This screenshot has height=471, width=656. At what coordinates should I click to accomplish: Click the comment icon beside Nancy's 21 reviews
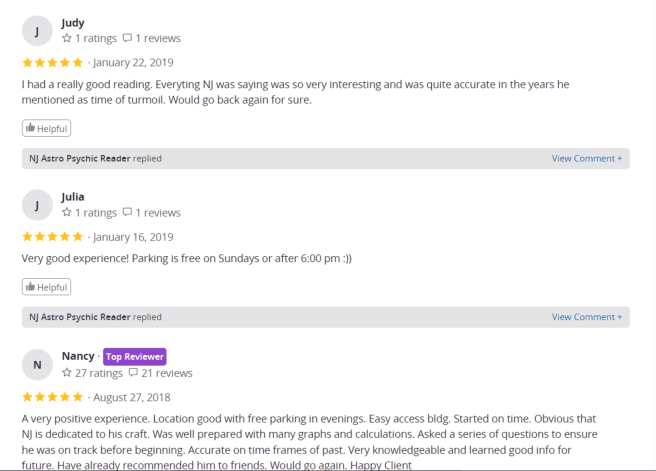(133, 374)
